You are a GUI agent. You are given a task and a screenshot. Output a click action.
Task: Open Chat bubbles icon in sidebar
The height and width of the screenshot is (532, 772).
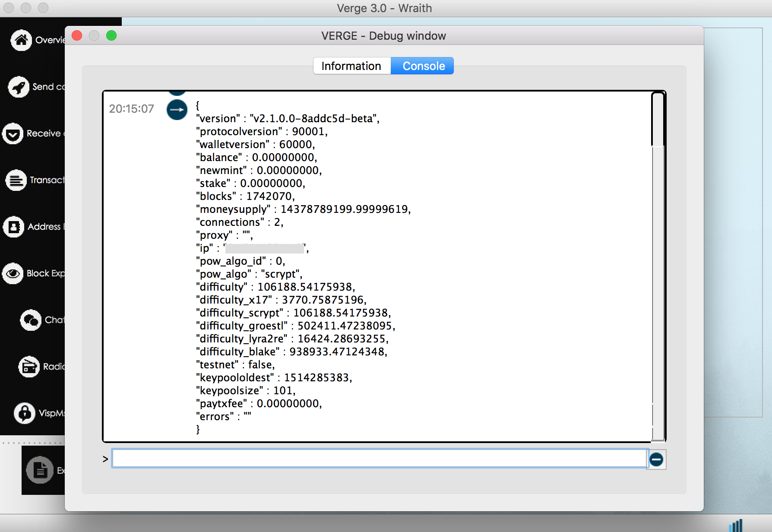tap(31, 320)
